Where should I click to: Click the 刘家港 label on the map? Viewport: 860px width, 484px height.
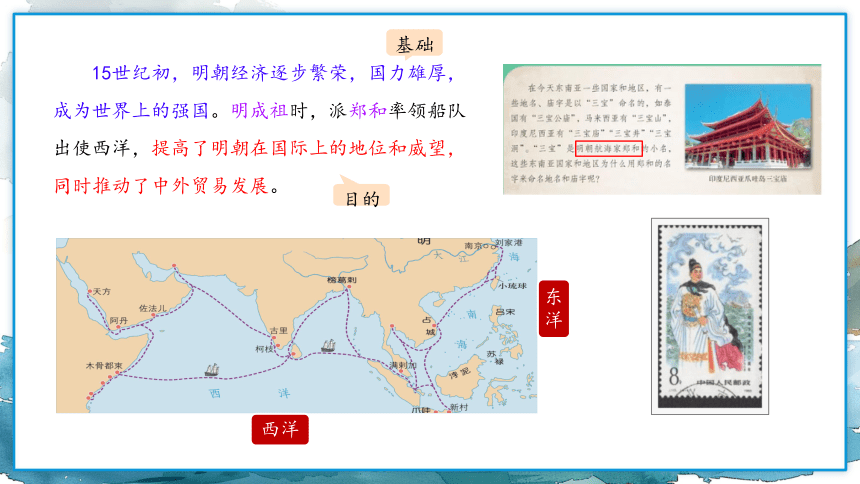coord(509,242)
